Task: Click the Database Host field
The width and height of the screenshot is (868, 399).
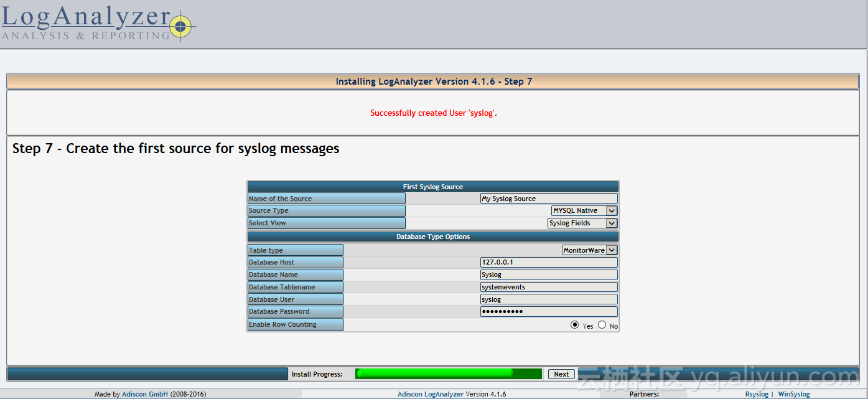Action: tap(549, 262)
